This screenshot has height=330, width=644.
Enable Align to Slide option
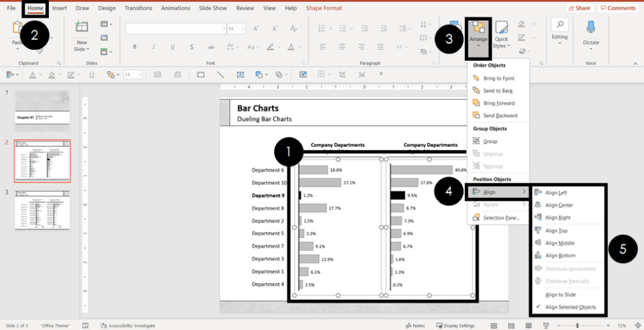click(560, 294)
